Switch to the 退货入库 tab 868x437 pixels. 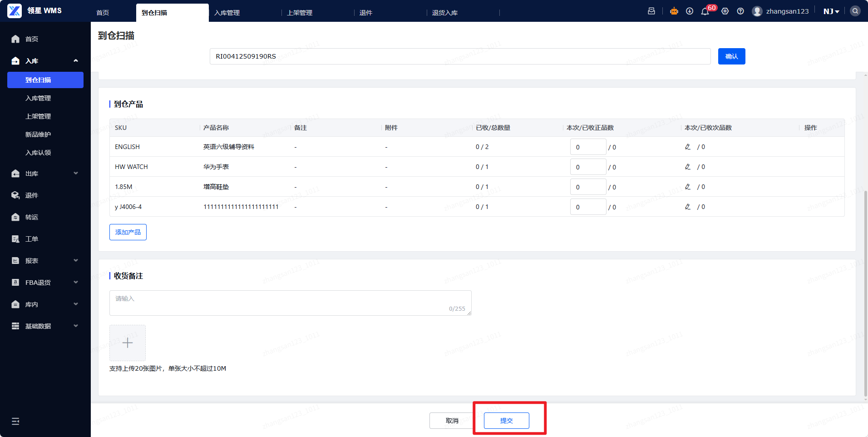tap(445, 13)
